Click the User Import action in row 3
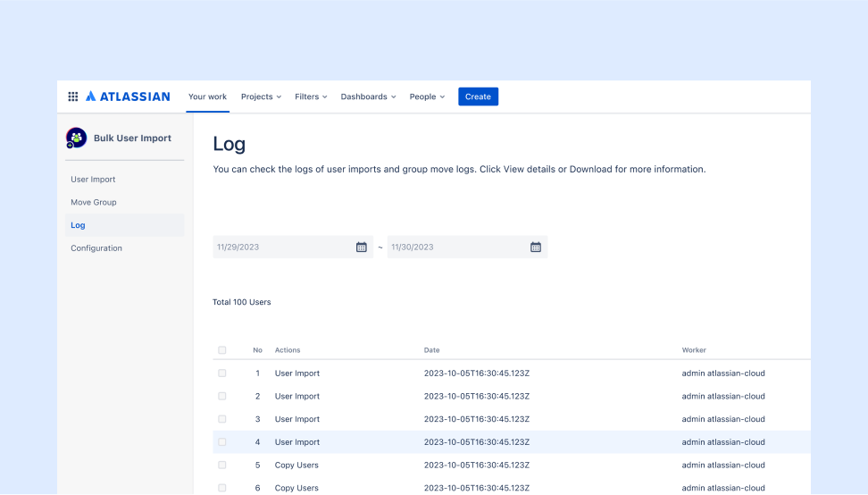 297,419
